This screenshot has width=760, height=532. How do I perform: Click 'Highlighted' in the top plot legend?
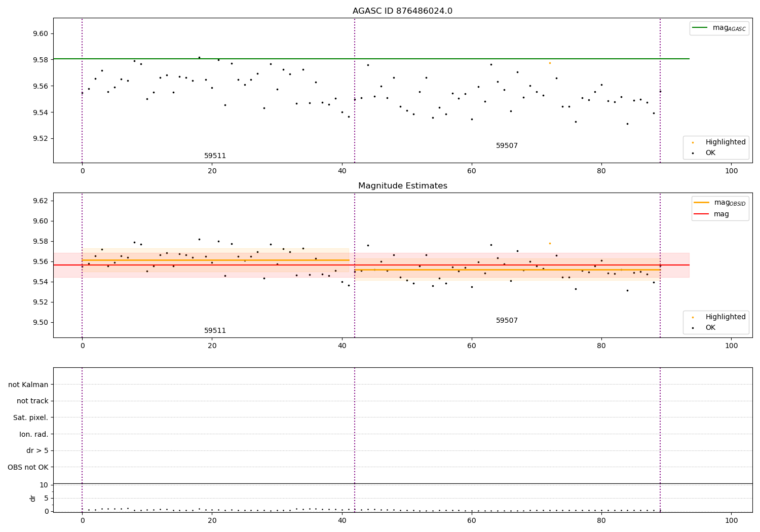pyautogui.click(x=725, y=142)
